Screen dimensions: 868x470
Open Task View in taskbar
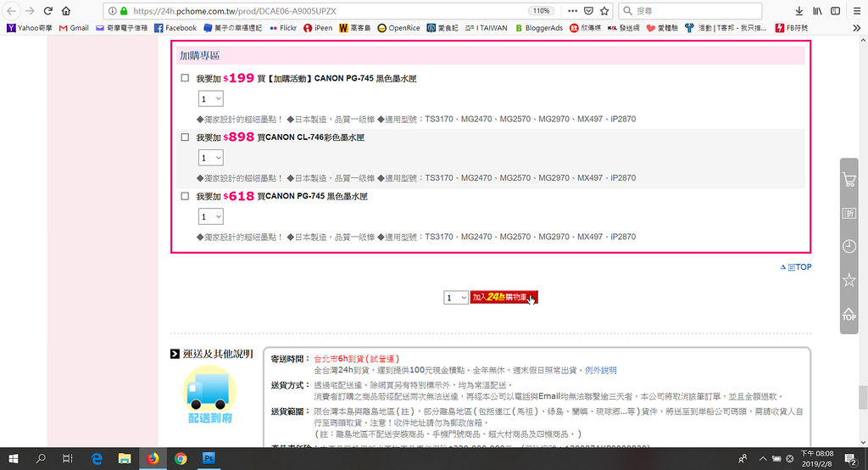click(x=68, y=458)
